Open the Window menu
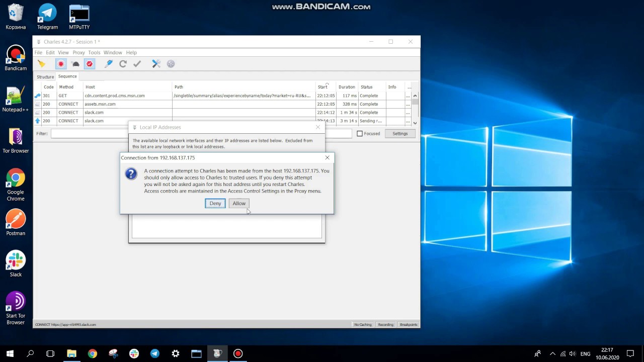 [113, 52]
